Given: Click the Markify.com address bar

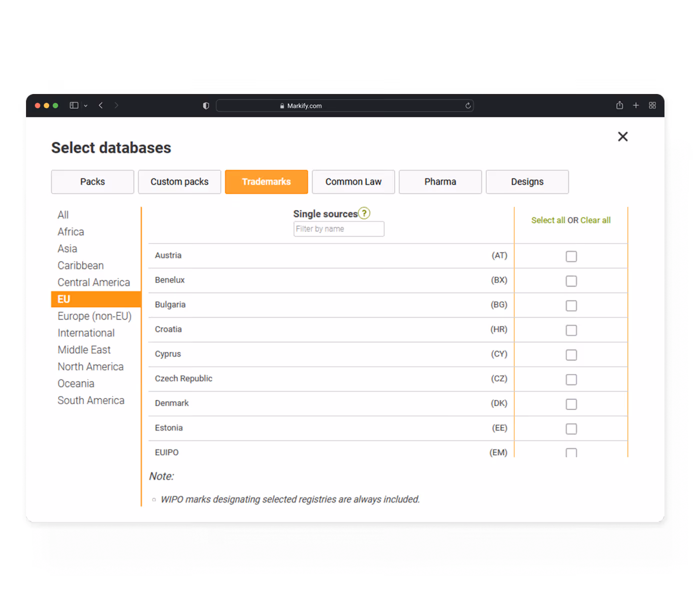Looking at the screenshot, I should pos(345,105).
